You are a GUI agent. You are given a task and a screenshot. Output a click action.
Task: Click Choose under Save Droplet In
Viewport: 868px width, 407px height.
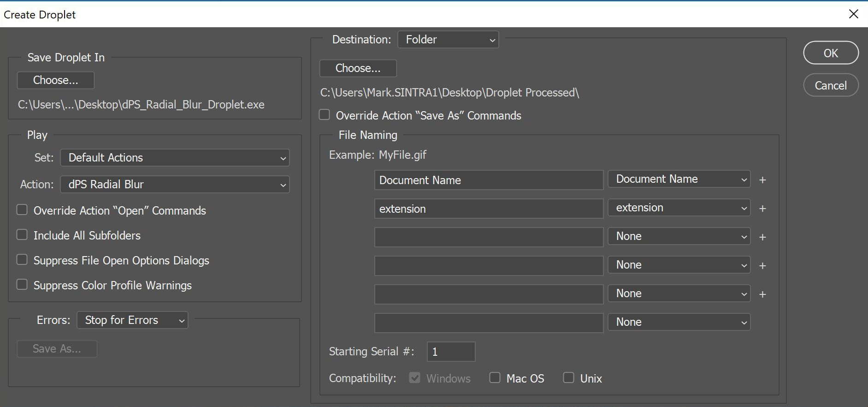[x=56, y=80]
